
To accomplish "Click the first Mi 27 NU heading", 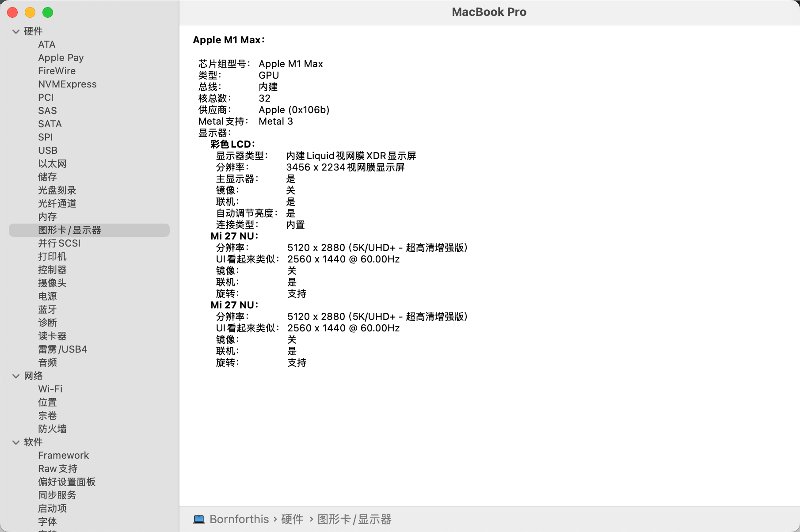I will tap(234, 236).
